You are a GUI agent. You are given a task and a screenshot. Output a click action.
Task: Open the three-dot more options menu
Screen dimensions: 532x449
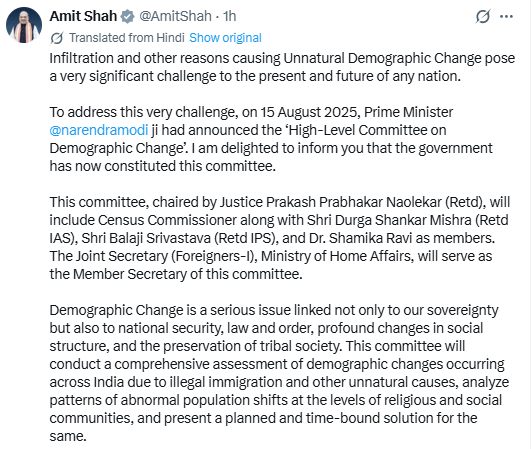click(506, 16)
